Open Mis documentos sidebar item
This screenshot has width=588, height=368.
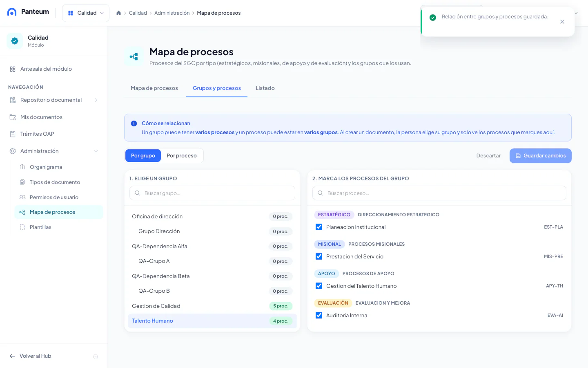[x=54, y=117]
